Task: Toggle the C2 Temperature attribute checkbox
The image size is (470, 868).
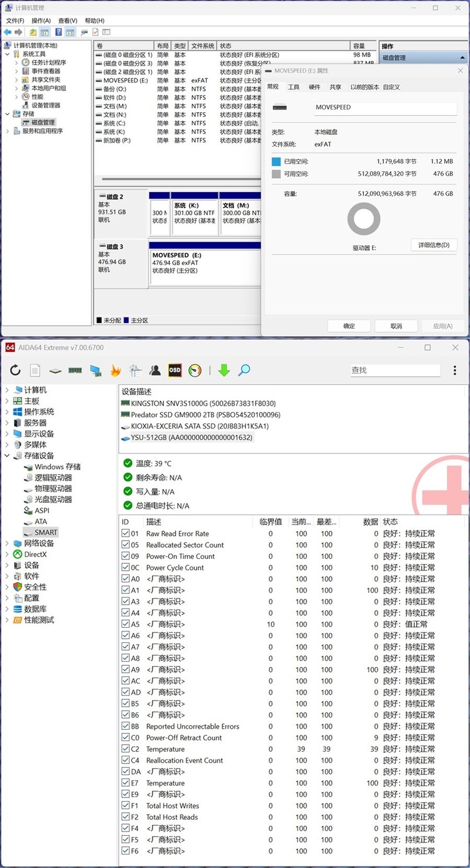Action: coord(125,749)
